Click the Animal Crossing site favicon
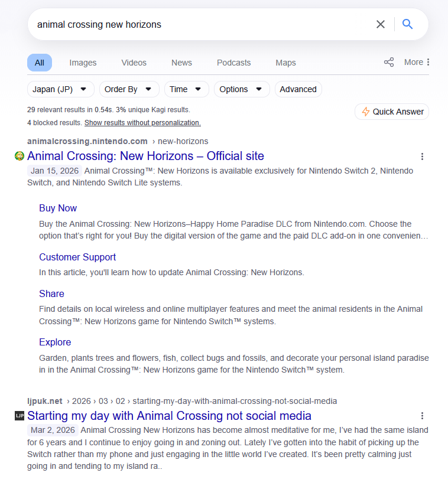 click(20, 156)
